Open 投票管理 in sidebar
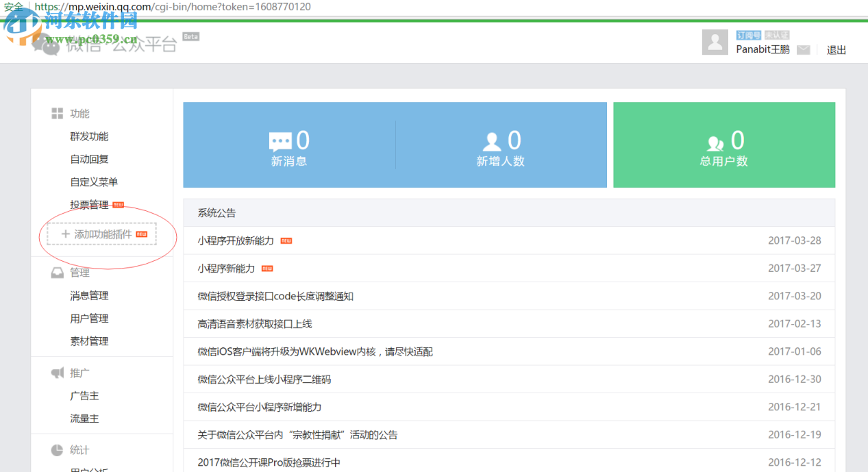This screenshot has width=868, height=472. [89, 204]
